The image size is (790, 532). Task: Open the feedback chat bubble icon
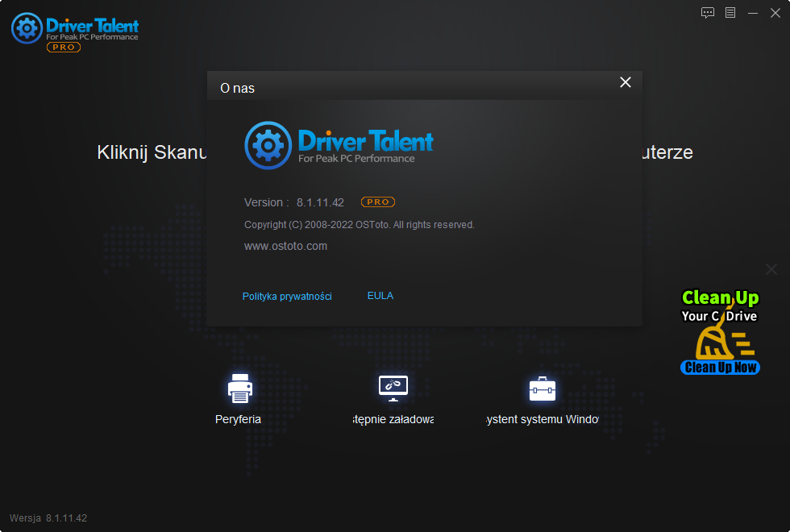click(708, 13)
